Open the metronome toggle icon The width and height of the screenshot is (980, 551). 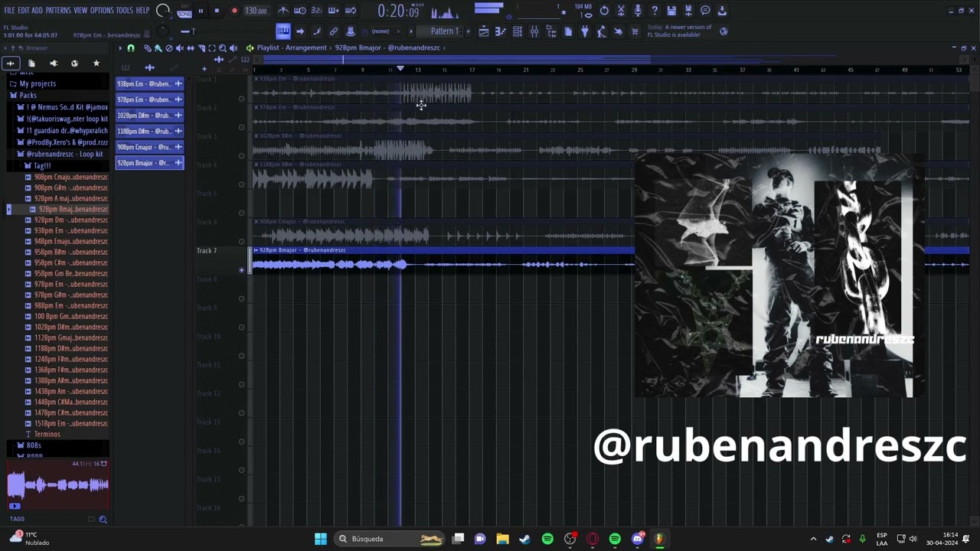click(x=283, y=11)
